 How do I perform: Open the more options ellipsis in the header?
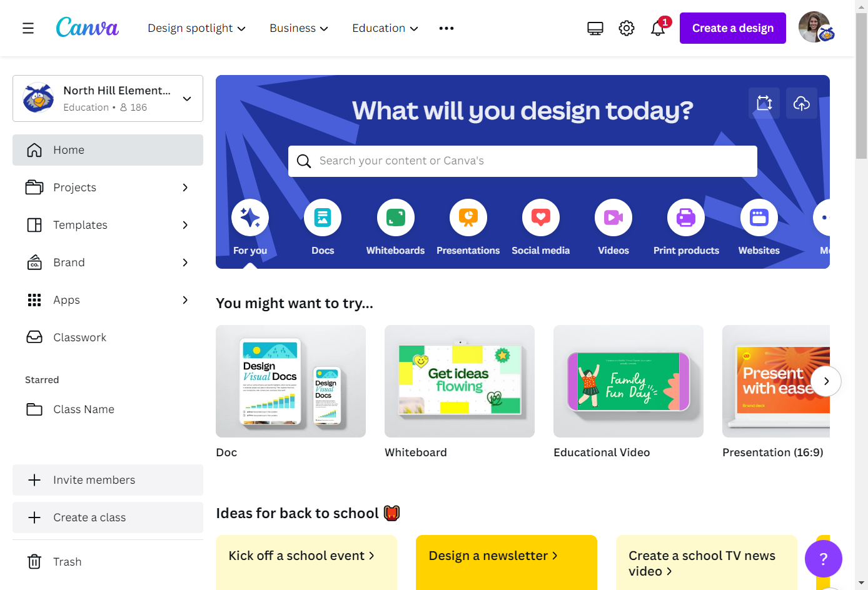pyautogui.click(x=447, y=28)
